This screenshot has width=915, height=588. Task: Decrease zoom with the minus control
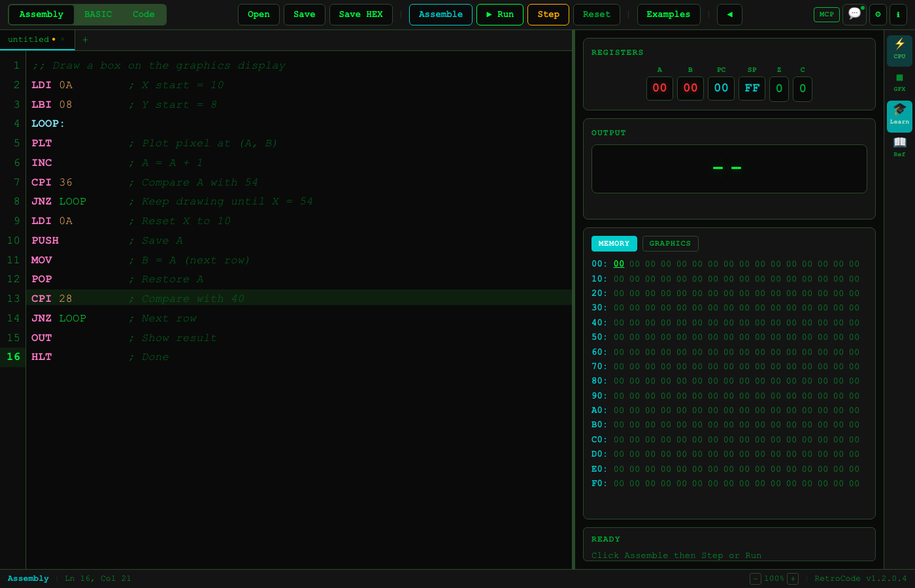coord(754,578)
